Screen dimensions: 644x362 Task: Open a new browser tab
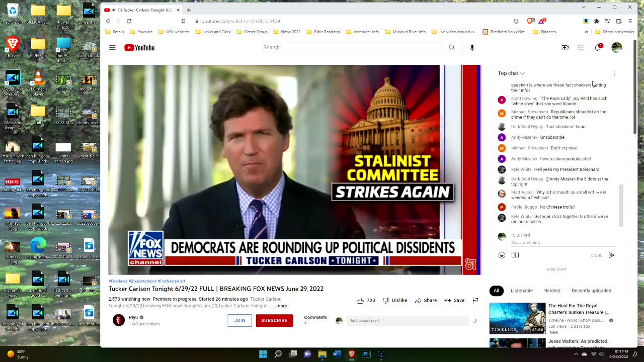pos(189,10)
